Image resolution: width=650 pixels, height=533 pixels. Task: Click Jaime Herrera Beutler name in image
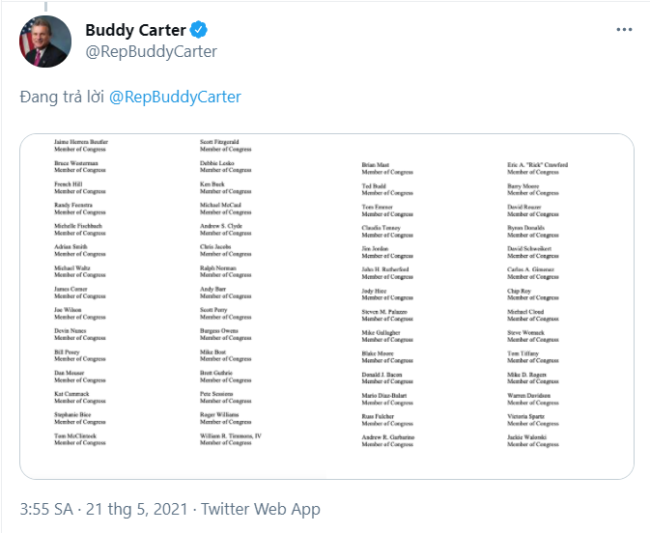(x=81, y=142)
